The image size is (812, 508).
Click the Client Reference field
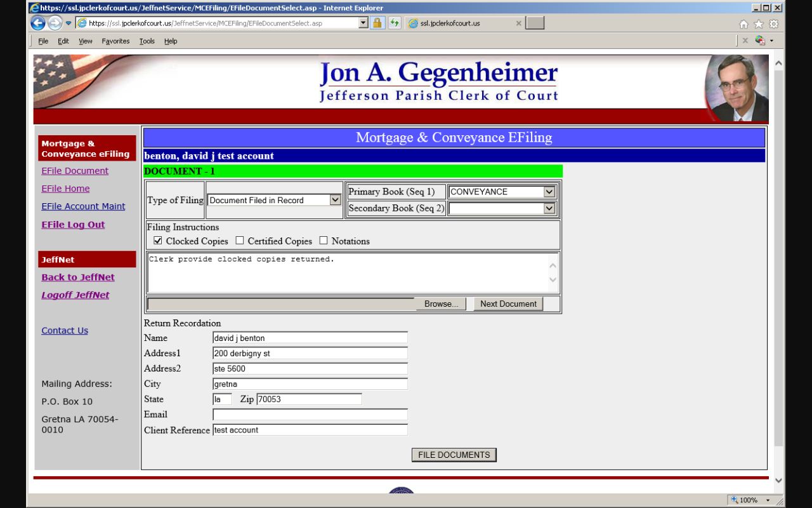[x=310, y=430]
